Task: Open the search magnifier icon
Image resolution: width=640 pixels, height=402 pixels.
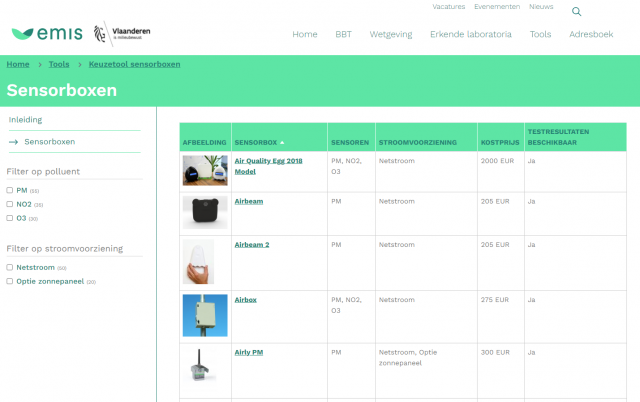Action: click(576, 11)
